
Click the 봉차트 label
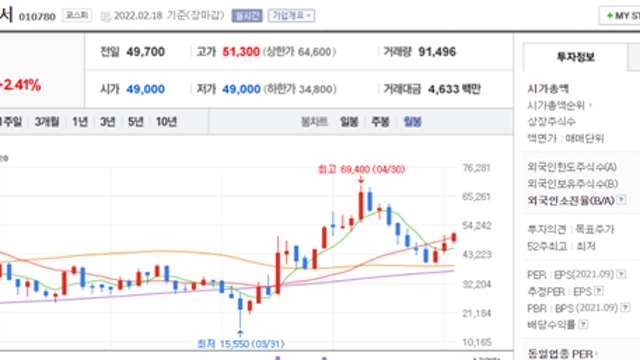click(314, 122)
